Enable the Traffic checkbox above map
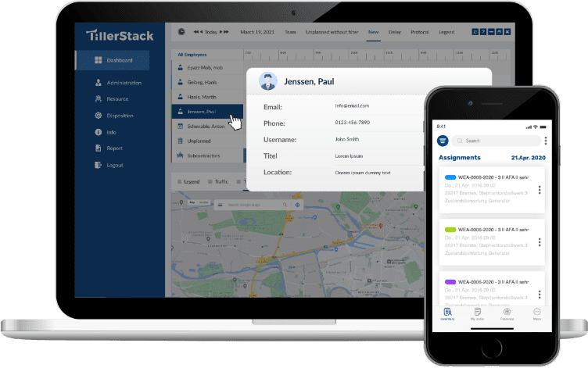Viewport: 588px width, 368px height. (x=210, y=181)
